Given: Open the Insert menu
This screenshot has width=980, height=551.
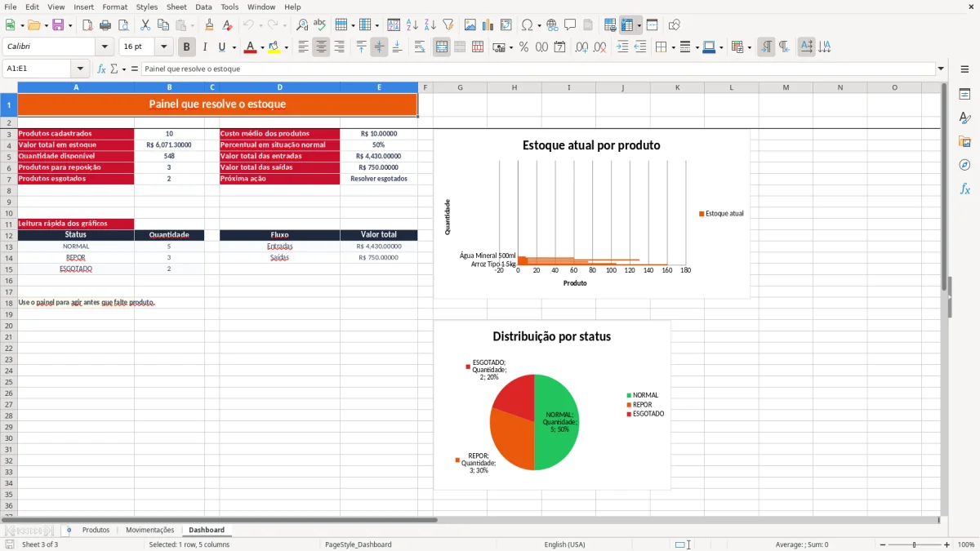Looking at the screenshot, I should click(x=83, y=7).
